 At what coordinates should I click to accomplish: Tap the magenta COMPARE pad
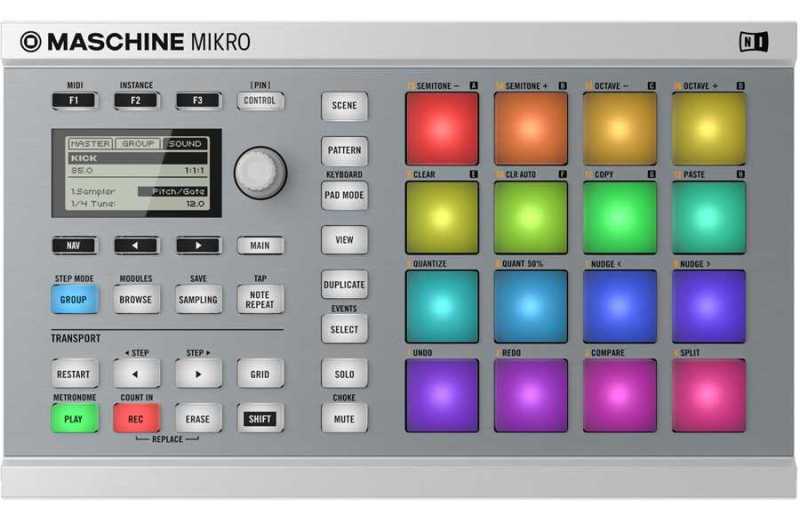click(x=619, y=395)
